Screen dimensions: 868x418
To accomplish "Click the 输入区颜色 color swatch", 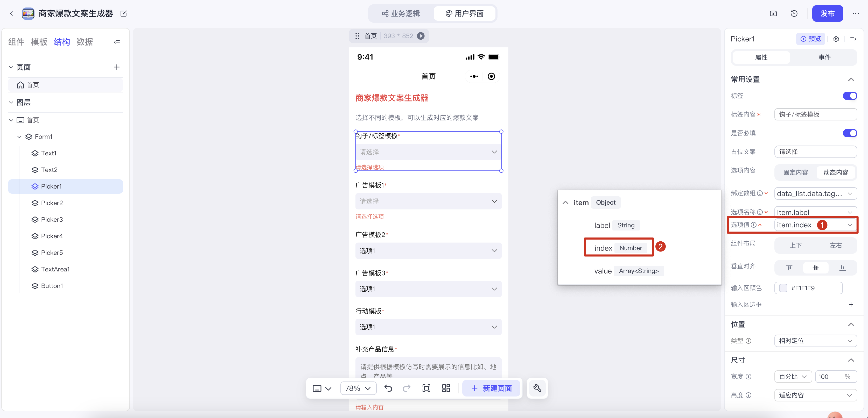I will 783,288.
